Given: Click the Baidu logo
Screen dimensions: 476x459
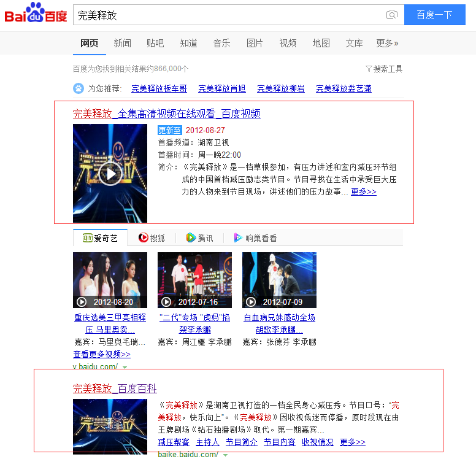Looking at the screenshot, I should tap(36, 13).
